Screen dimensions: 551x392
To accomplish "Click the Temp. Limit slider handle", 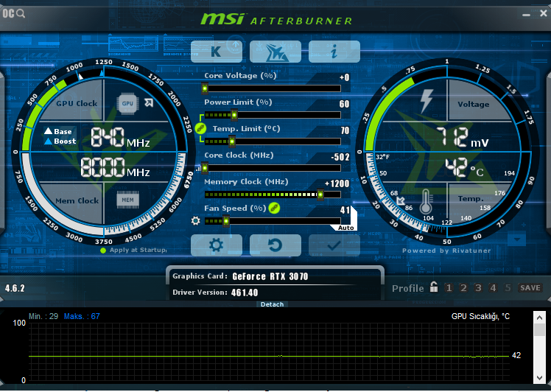I will (x=232, y=141).
